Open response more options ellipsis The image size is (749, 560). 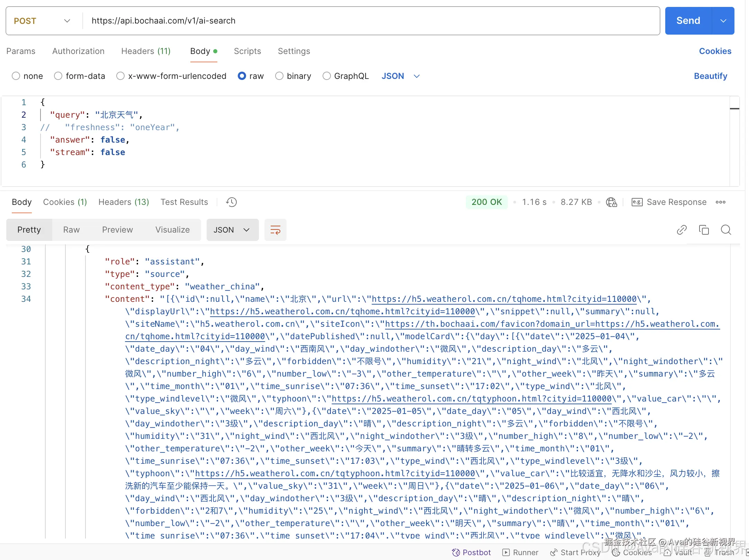tap(721, 202)
